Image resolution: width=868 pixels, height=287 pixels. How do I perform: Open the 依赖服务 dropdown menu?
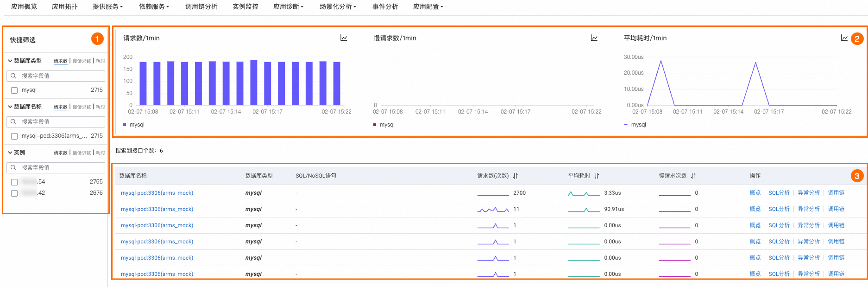coord(154,6)
